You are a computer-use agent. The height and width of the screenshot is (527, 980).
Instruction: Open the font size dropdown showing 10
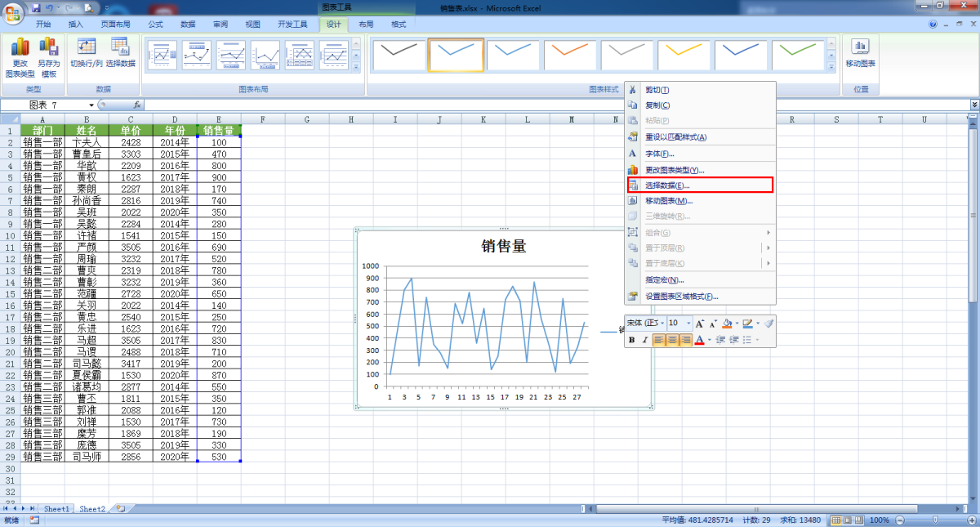click(x=687, y=324)
